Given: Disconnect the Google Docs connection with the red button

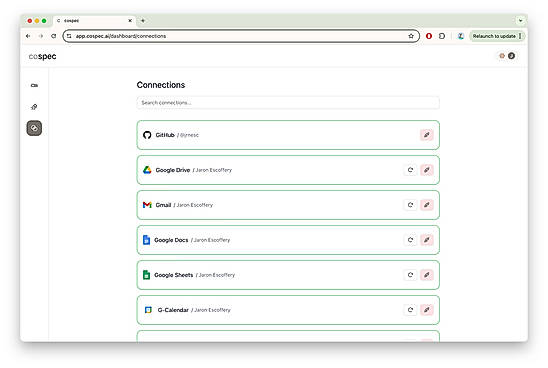Looking at the screenshot, I should 427,240.
